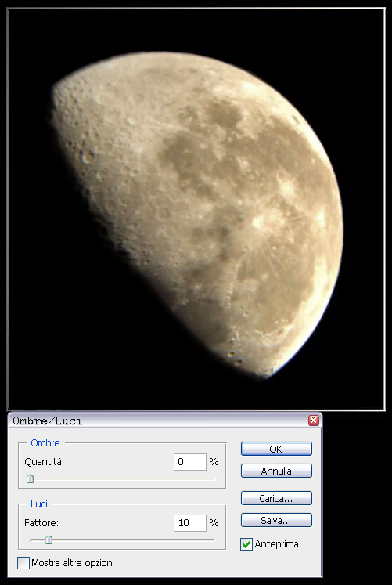The image size is (392, 585).
Task: Open settings via Carica... button
Action: (276, 498)
